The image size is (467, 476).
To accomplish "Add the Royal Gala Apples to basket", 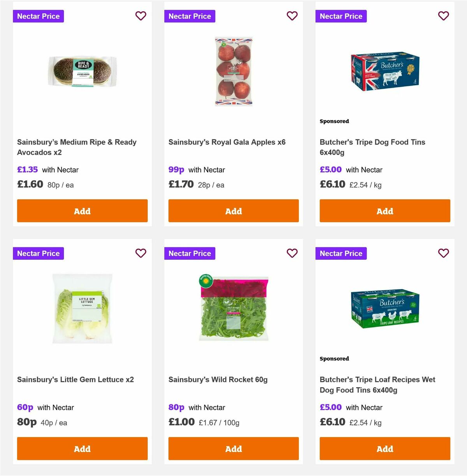I will pyautogui.click(x=233, y=211).
